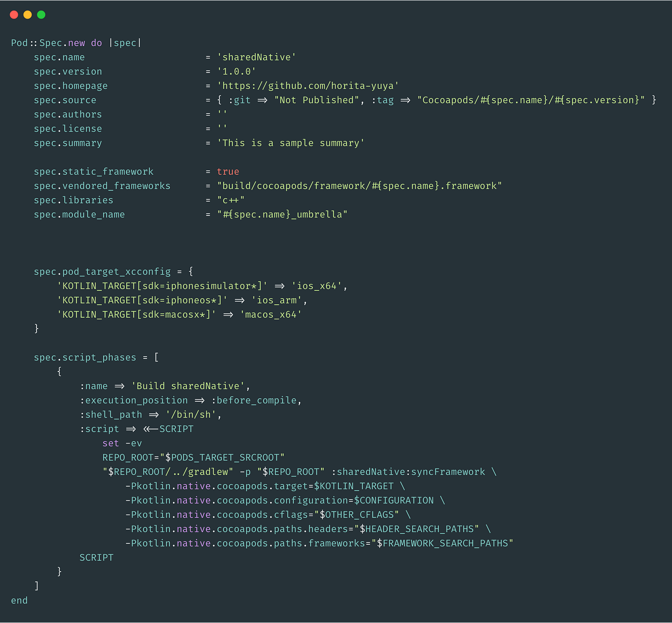The height and width of the screenshot is (623, 672).
Task: Select the version number '1.0.0'
Action: coord(236,71)
